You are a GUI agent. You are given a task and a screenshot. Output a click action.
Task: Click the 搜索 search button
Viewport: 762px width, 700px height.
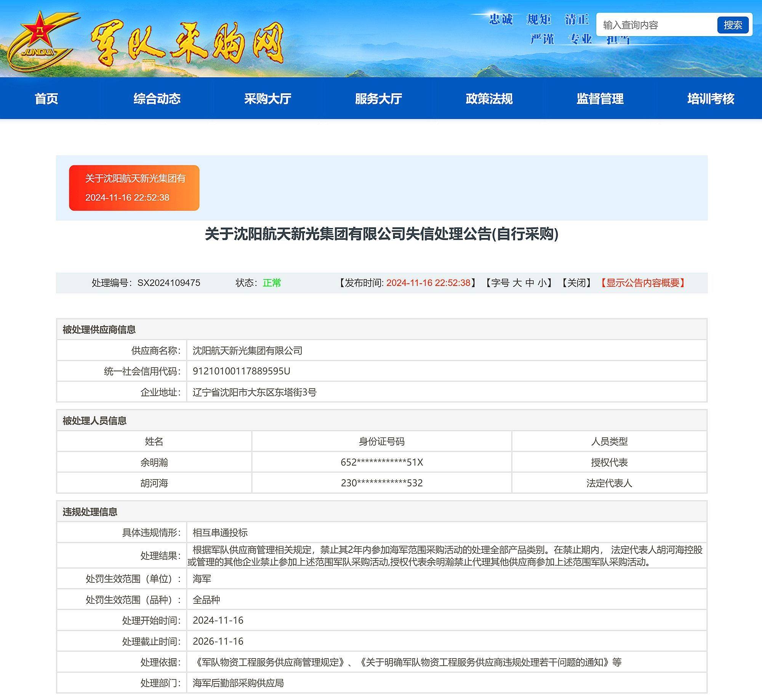733,24
